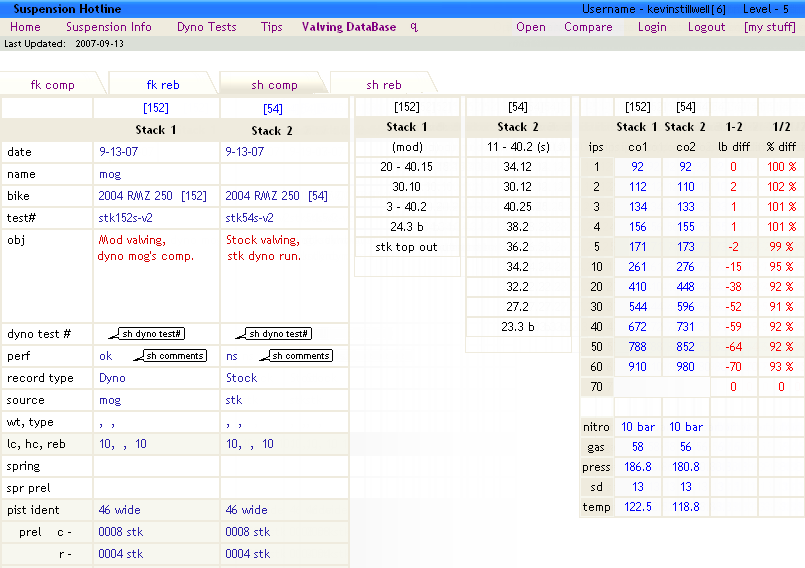
Task: Click the Compare link
Action: (x=588, y=27)
